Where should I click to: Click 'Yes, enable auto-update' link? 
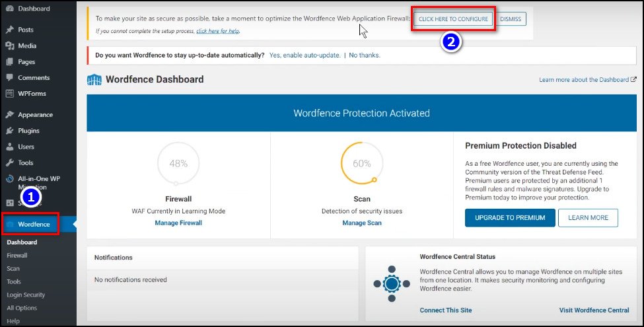(x=304, y=55)
